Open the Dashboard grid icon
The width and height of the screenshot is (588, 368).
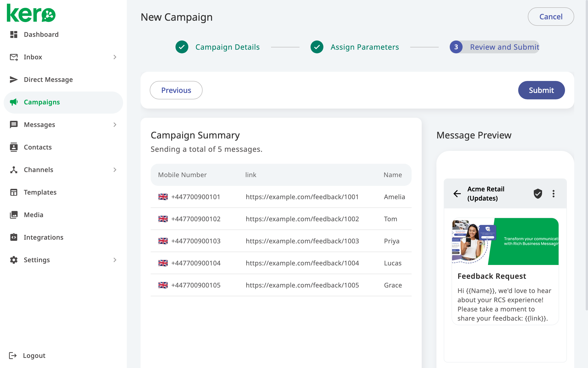click(14, 34)
